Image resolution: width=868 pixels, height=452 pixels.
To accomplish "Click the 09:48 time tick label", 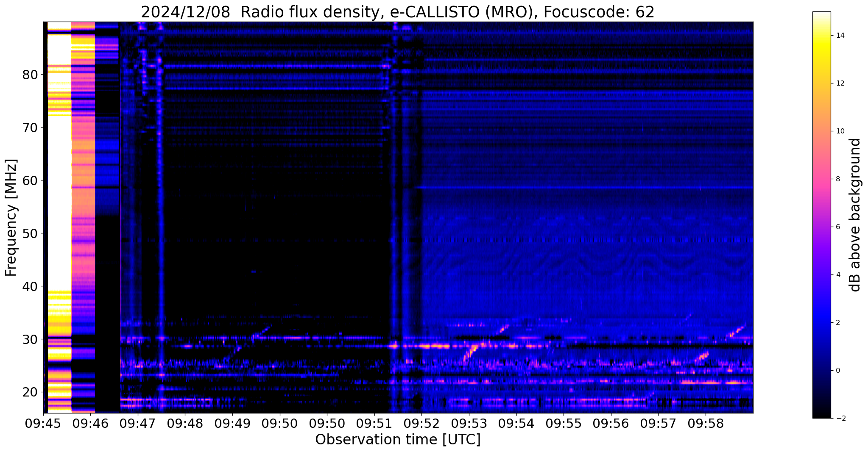I will pyautogui.click(x=185, y=423).
